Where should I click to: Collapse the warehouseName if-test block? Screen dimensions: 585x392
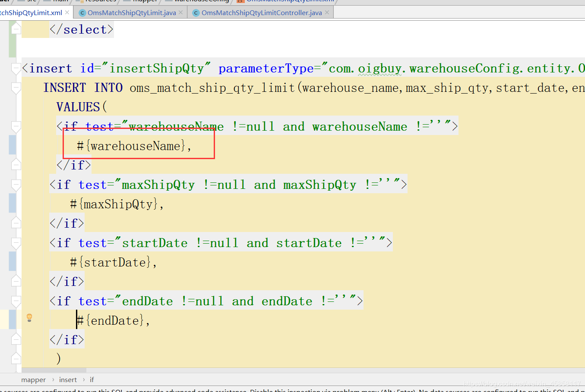16,126
